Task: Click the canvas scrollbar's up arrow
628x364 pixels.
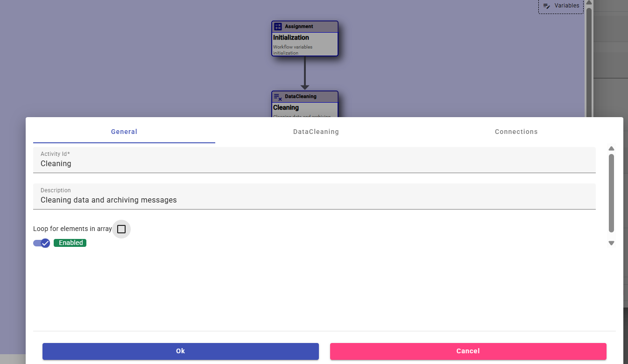Action: 589,2
